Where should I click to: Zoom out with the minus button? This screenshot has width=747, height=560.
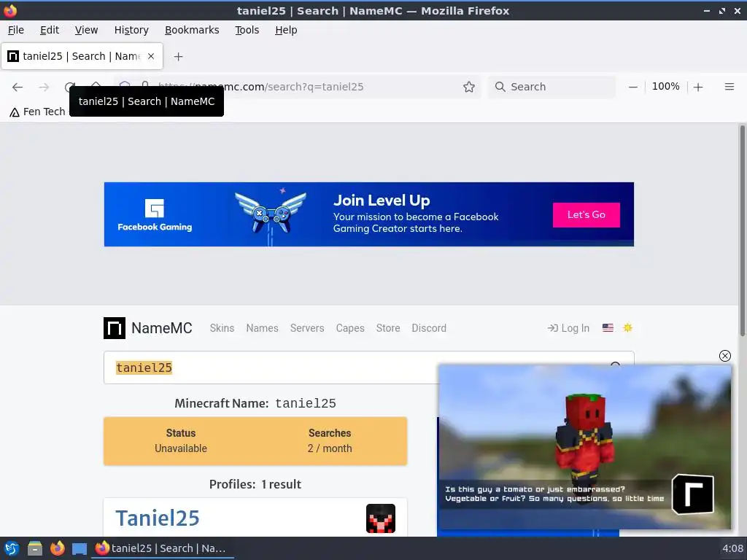[x=632, y=87]
